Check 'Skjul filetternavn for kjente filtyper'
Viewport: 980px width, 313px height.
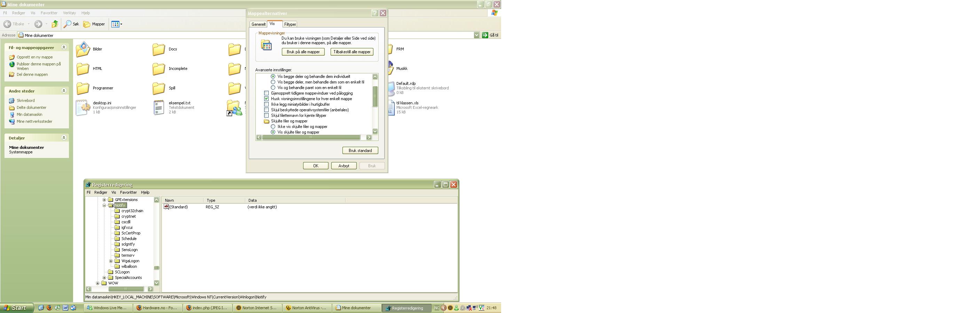[x=266, y=115]
